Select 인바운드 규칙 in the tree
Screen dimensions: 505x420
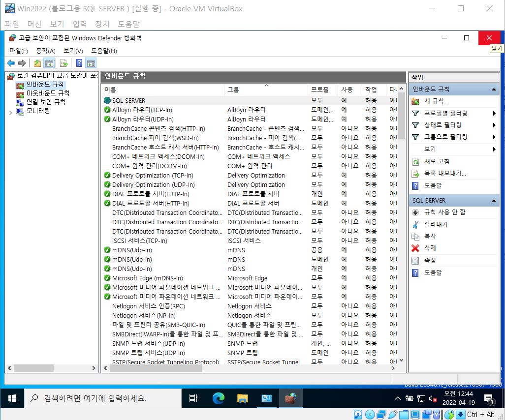(45, 84)
